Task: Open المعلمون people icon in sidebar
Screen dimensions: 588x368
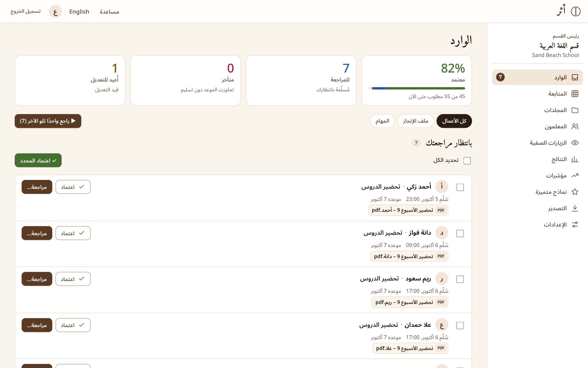Action: click(575, 126)
